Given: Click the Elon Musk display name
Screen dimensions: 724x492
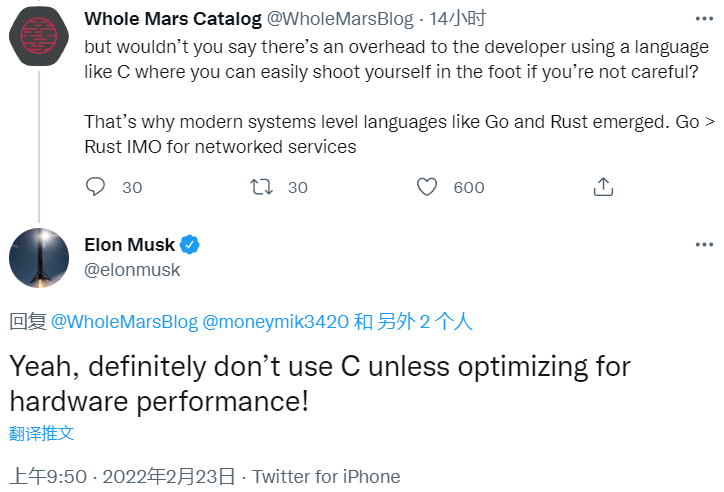Looking at the screenshot, I should pyautogui.click(x=129, y=245).
